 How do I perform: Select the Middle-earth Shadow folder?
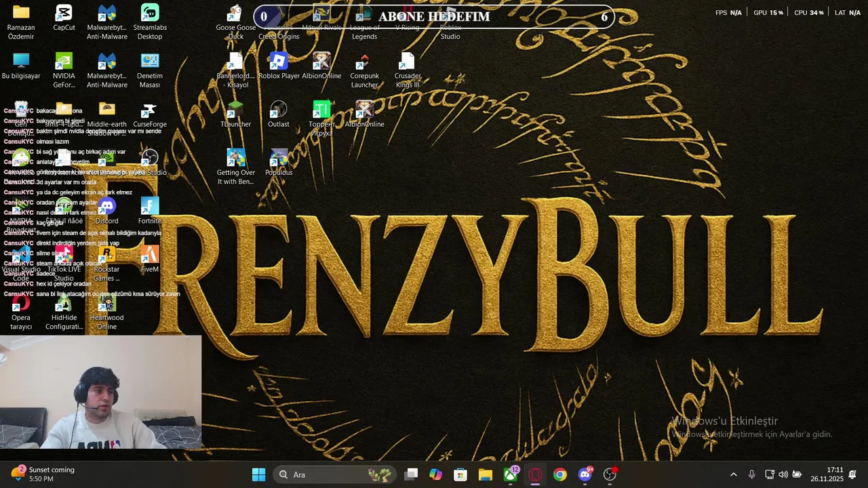click(x=107, y=119)
